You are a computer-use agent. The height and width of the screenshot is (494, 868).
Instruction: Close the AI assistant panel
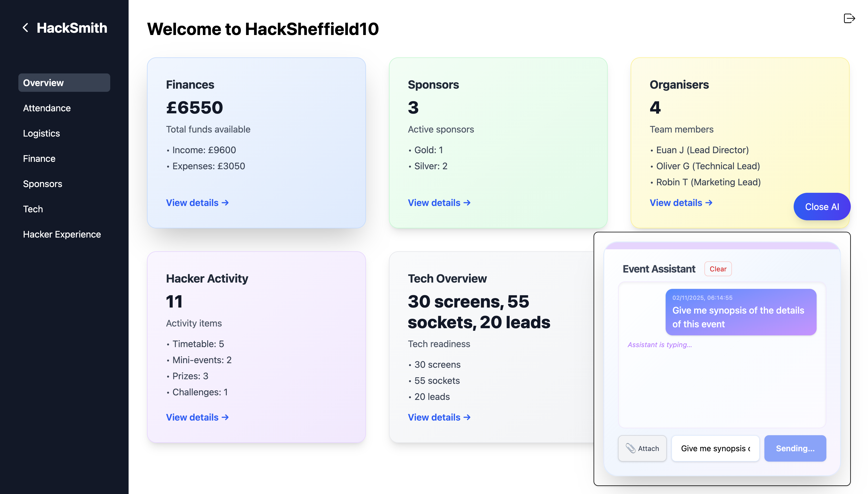(821, 207)
